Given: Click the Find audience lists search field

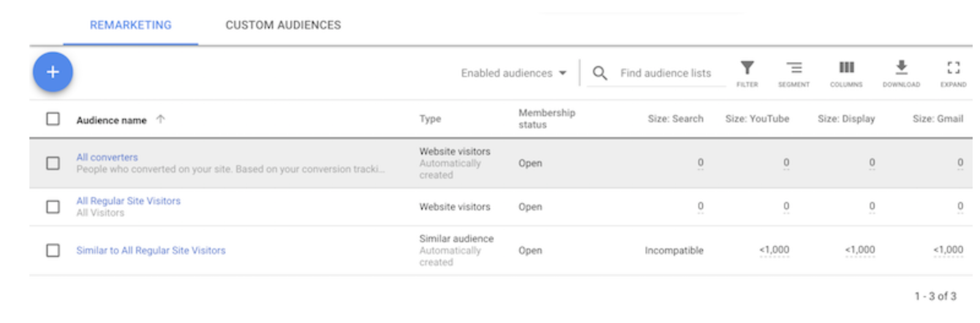Looking at the screenshot, I should [x=666, y=73].
